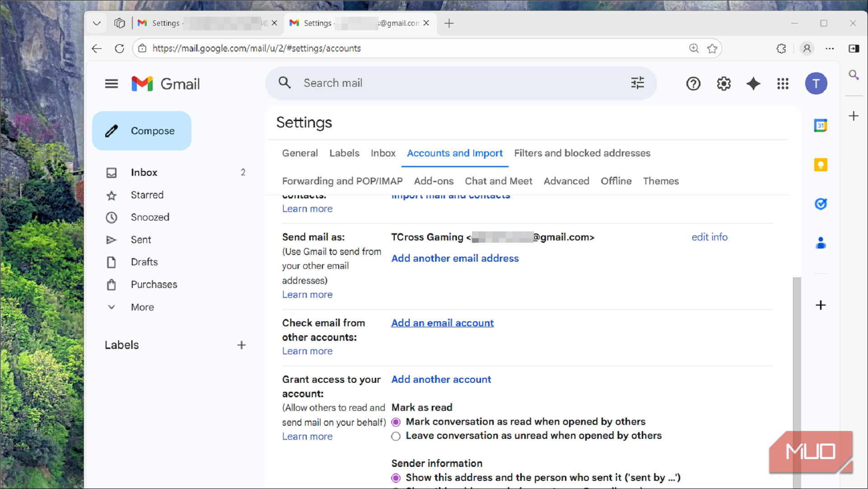868x489 pixels.
Task: Open browser tab search dropdown arrow
Action: [x=97, y=23]
